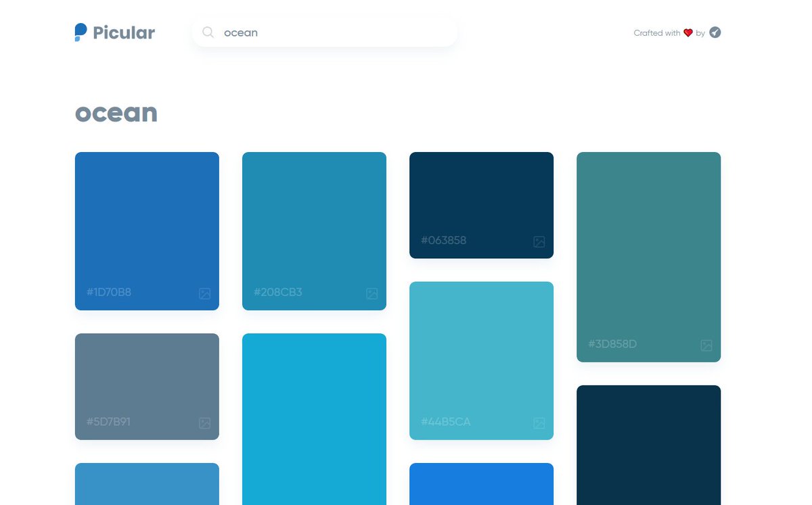Select the partial blue swatch below #44B5CA
The width and height of the screenshot is (812, 505).
point(481,484)
